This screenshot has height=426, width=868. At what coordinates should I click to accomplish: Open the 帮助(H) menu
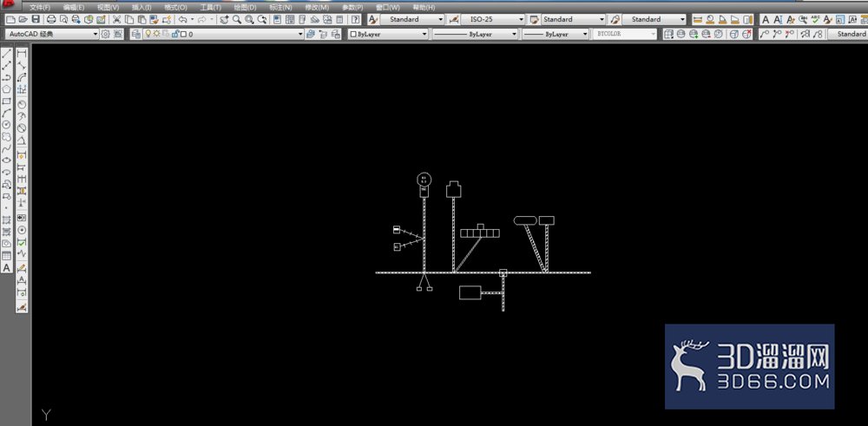pos(424,7)
